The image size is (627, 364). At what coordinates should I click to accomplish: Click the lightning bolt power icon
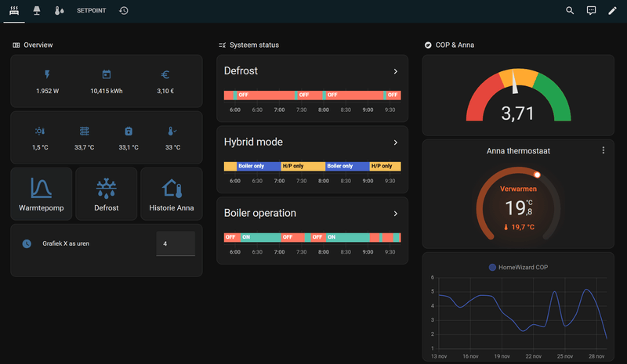tap(47, 74)
